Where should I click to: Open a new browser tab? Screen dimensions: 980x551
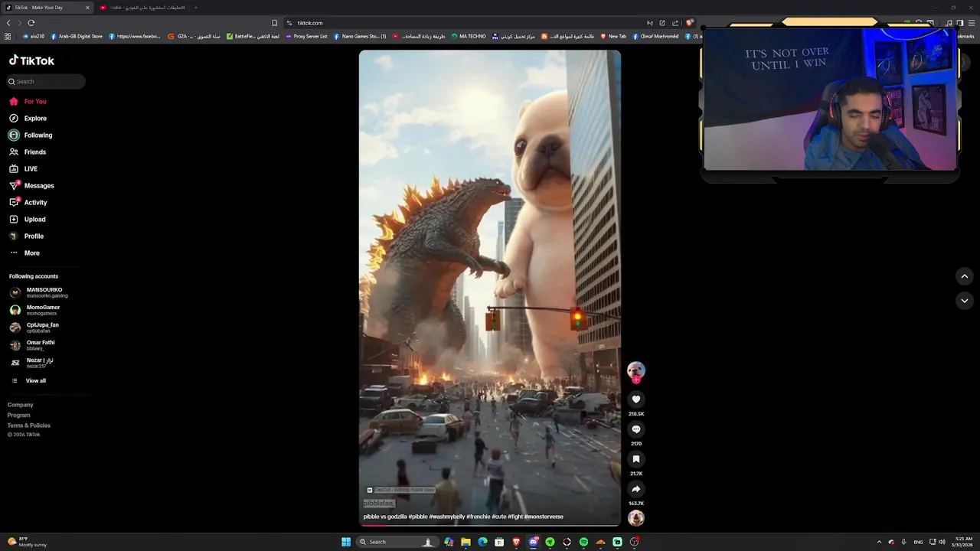pyautogui.click(x=195, y=8)
